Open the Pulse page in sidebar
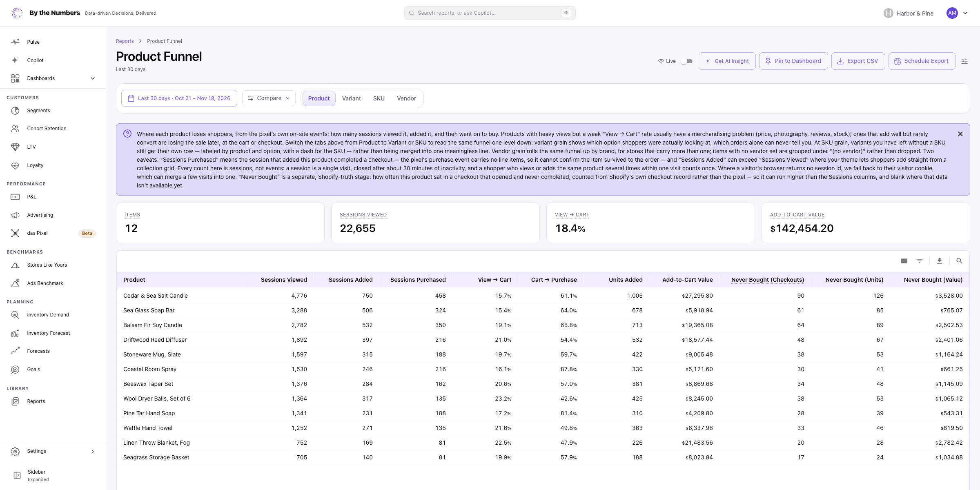This screenshot has width=980, height=490. (53, 42)
